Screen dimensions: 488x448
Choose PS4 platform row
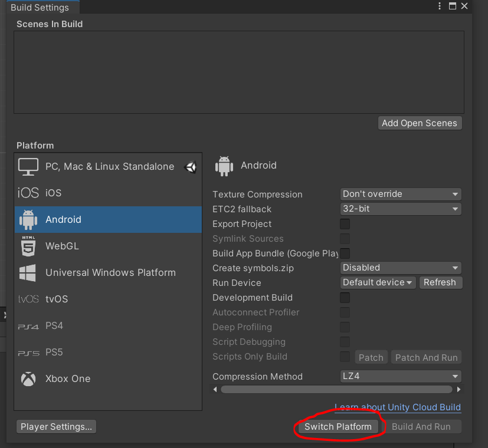pyautogui.click(x=108, y=326)
